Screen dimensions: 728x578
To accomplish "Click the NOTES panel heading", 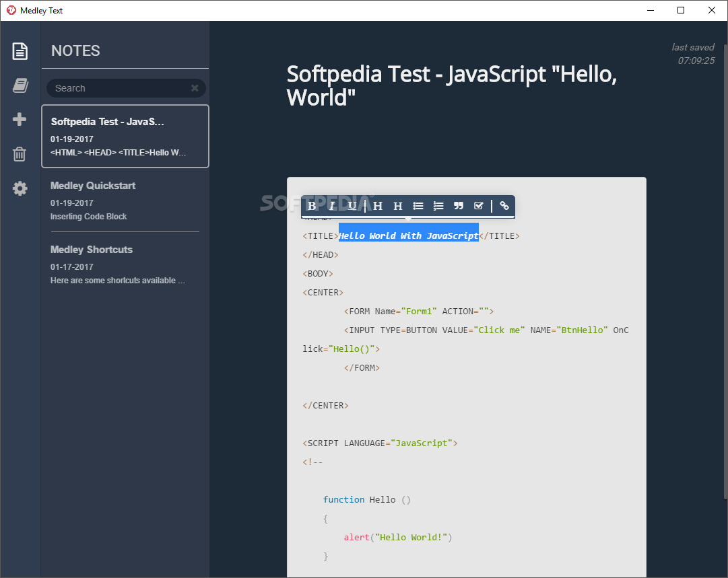I will pyautogui.click(x=75, y=50).
